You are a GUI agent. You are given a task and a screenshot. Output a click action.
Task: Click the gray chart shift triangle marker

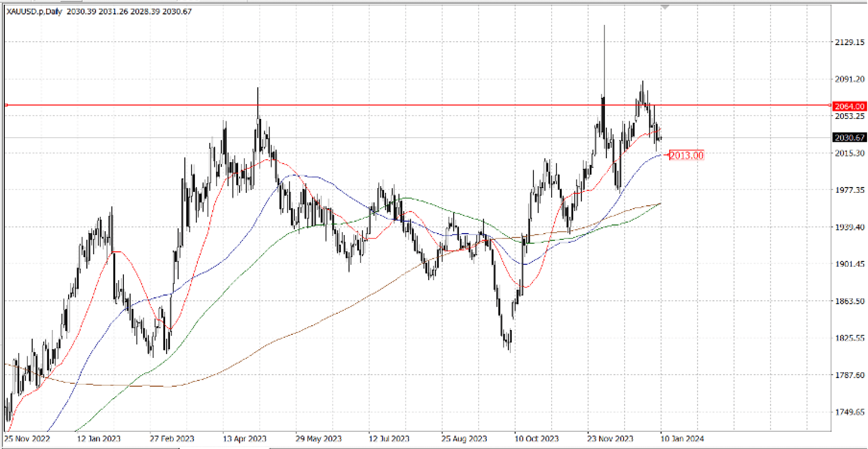click(x=665, y=7)
